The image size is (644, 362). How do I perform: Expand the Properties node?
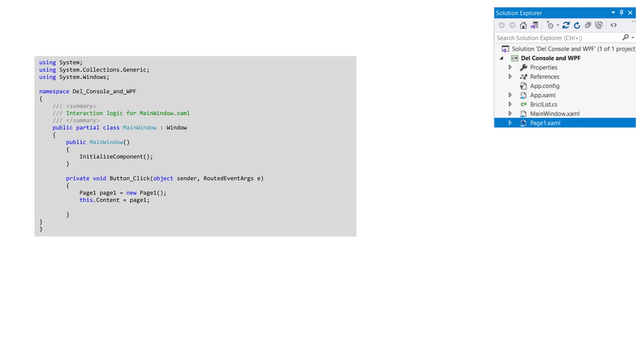(510, 67)
